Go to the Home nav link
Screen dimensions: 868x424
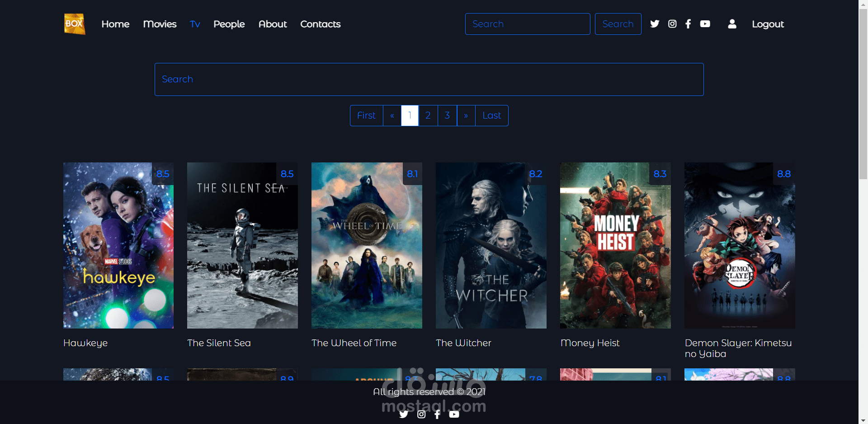tap(115, 24)
